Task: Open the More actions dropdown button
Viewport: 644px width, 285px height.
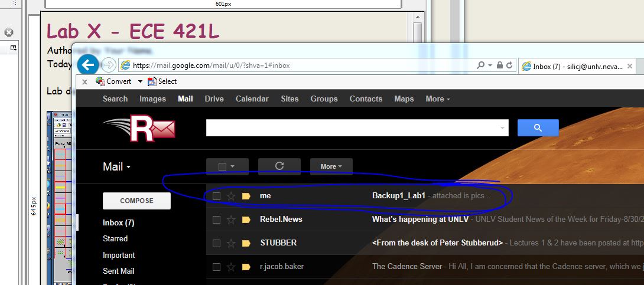Action: point(331,166)
